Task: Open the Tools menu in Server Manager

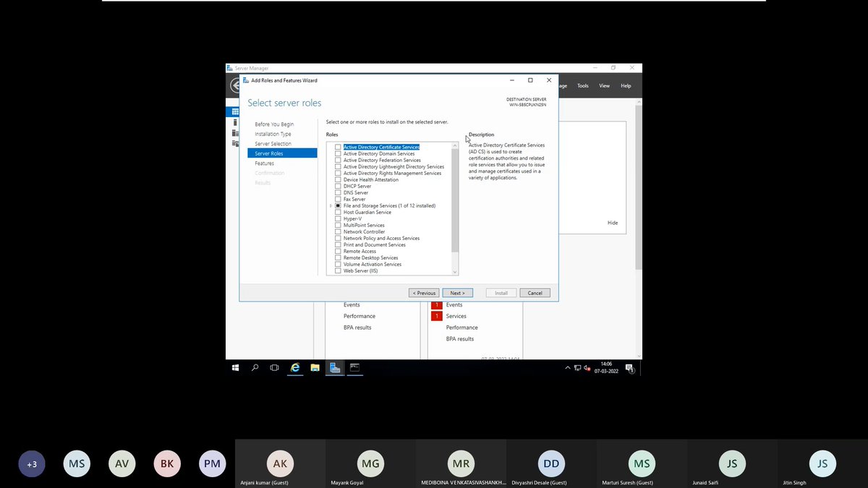Action: pyautogui.click(x=582, y=86)
